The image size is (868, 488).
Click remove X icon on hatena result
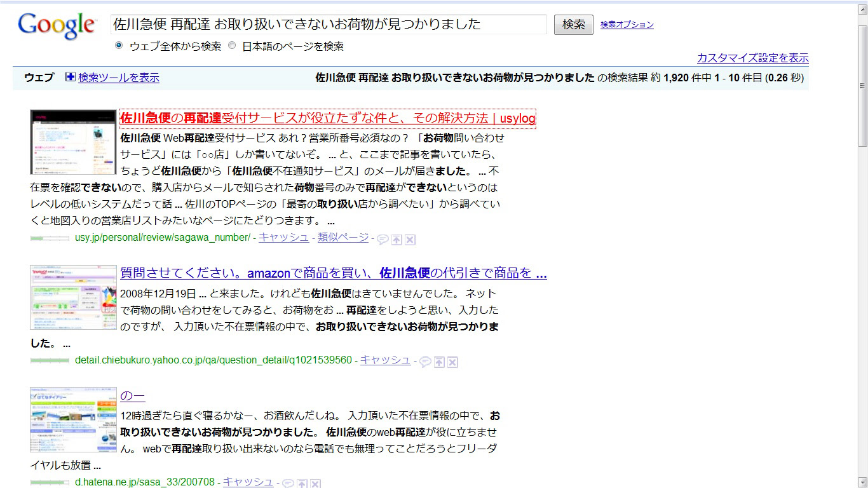click(x=315, y=484)
